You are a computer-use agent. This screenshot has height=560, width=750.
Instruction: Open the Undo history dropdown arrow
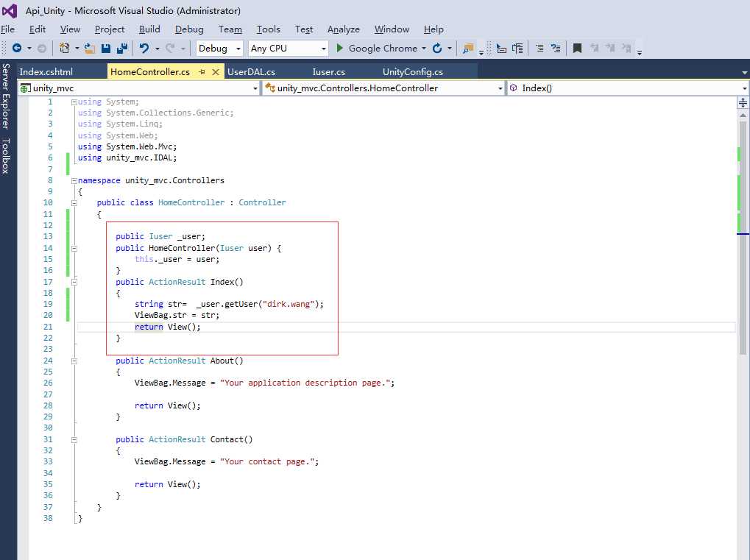[157, 49]
